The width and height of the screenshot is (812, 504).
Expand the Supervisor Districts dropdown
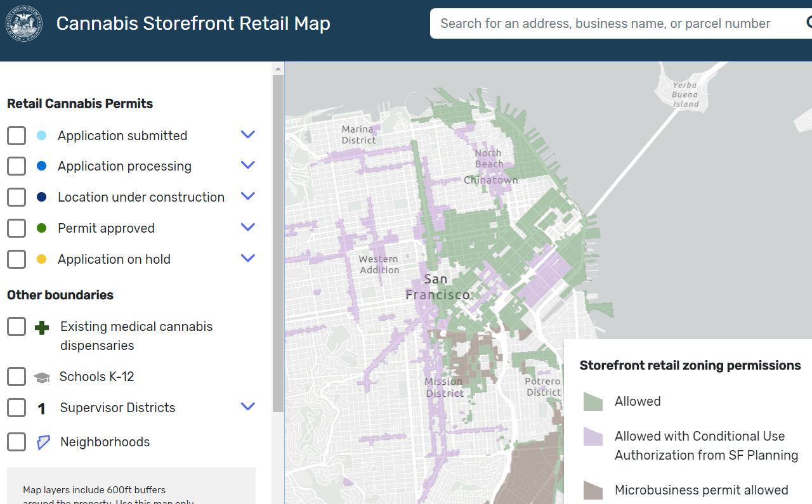tap(248, 406)
